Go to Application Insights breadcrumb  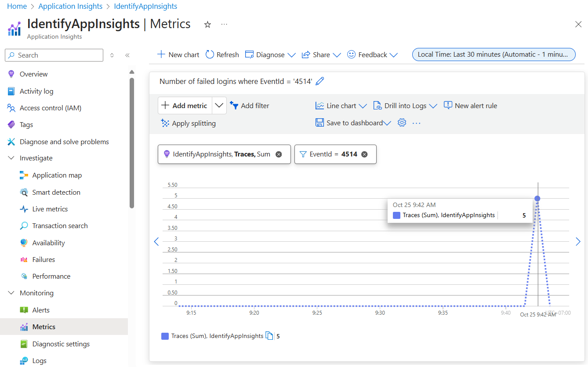pyautogui.click(x=70, y=6)
